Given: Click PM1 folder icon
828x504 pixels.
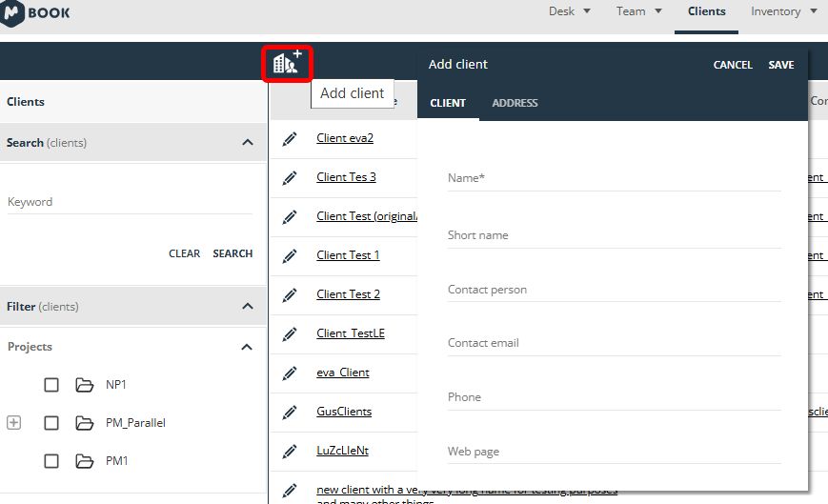Looking at the screenshot, I should coord(85,461).
